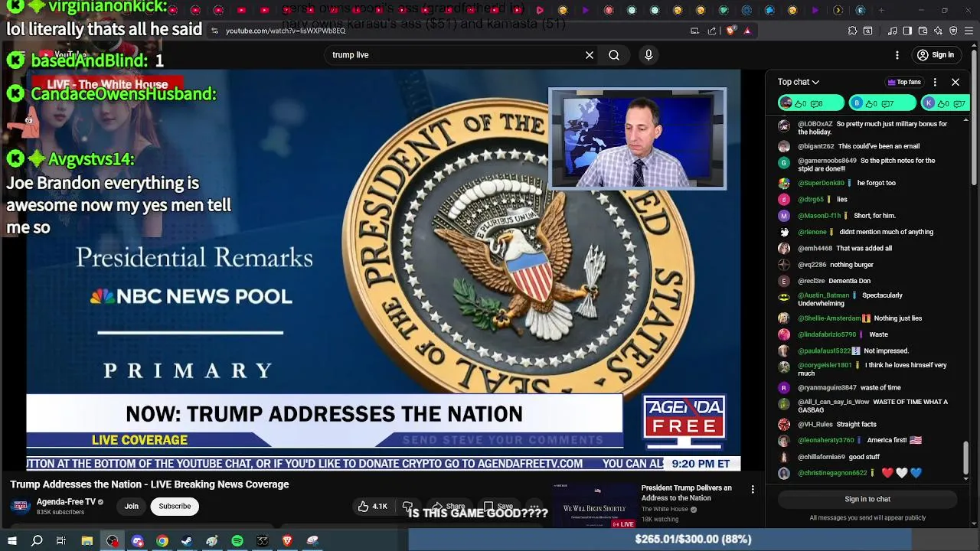Open options for the recommended White House video

(753, 489)
